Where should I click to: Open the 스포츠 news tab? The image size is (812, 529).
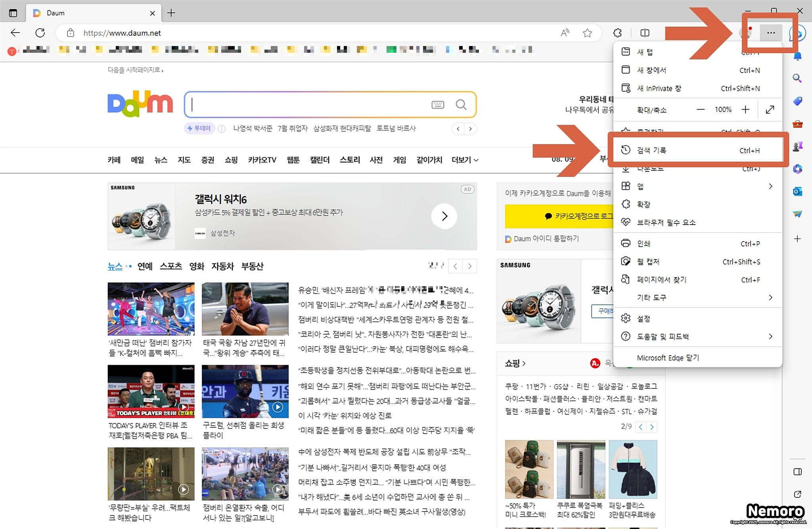[170, 266]
